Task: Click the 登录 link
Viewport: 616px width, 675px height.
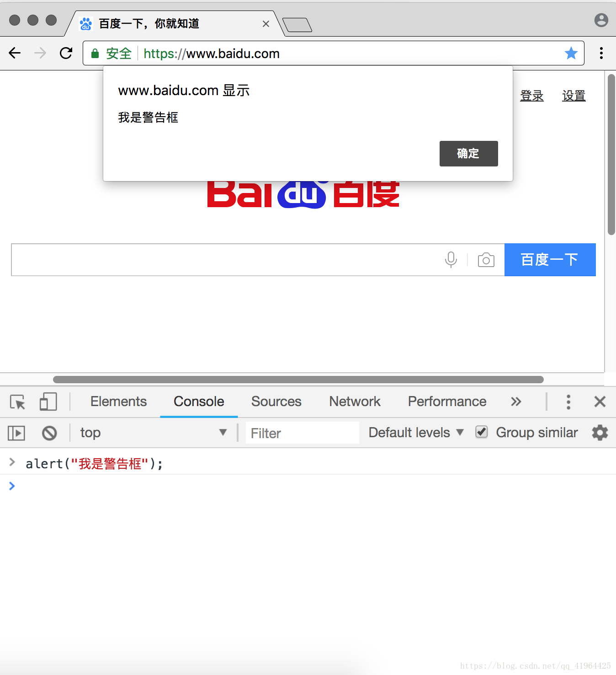Action: 532,96
